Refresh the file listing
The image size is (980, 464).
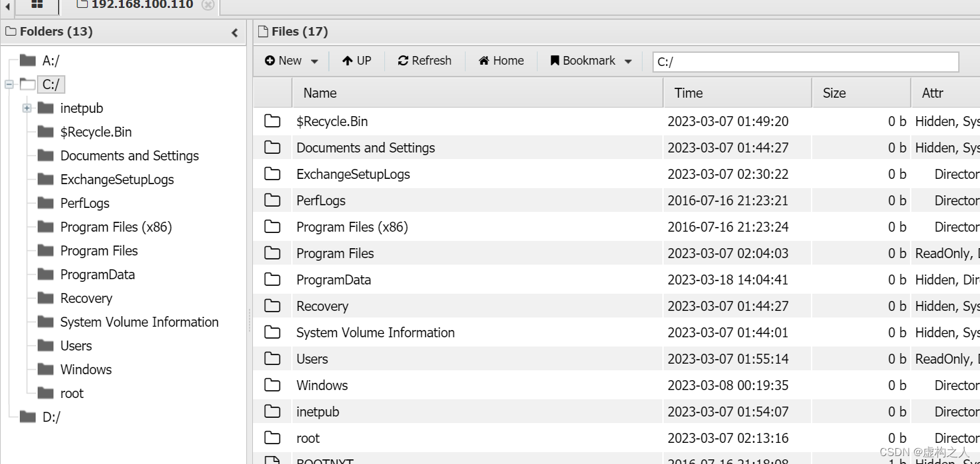point(425,61)
